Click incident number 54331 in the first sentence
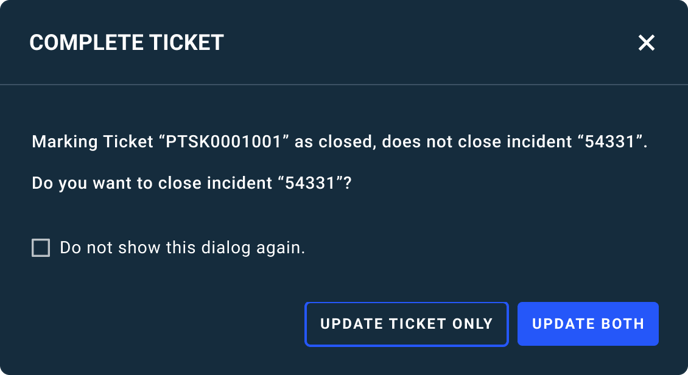The image size is (688, 375). 610,142
